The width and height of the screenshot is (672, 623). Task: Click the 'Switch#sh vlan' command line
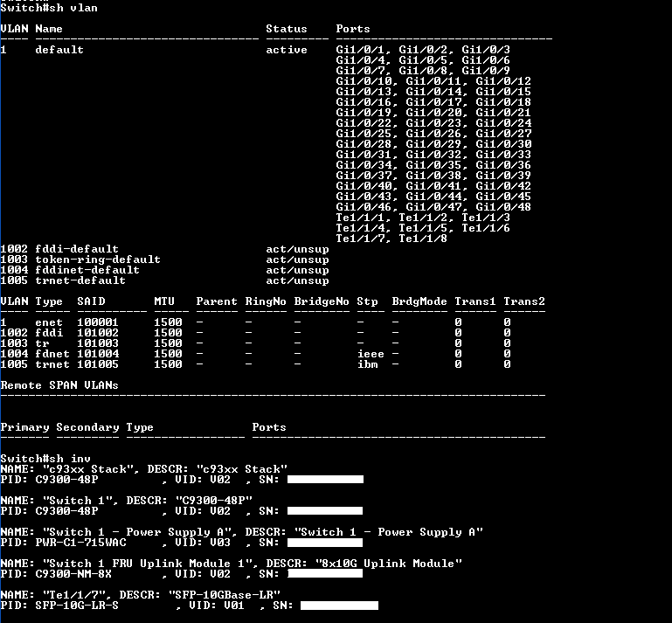point(49,8)
